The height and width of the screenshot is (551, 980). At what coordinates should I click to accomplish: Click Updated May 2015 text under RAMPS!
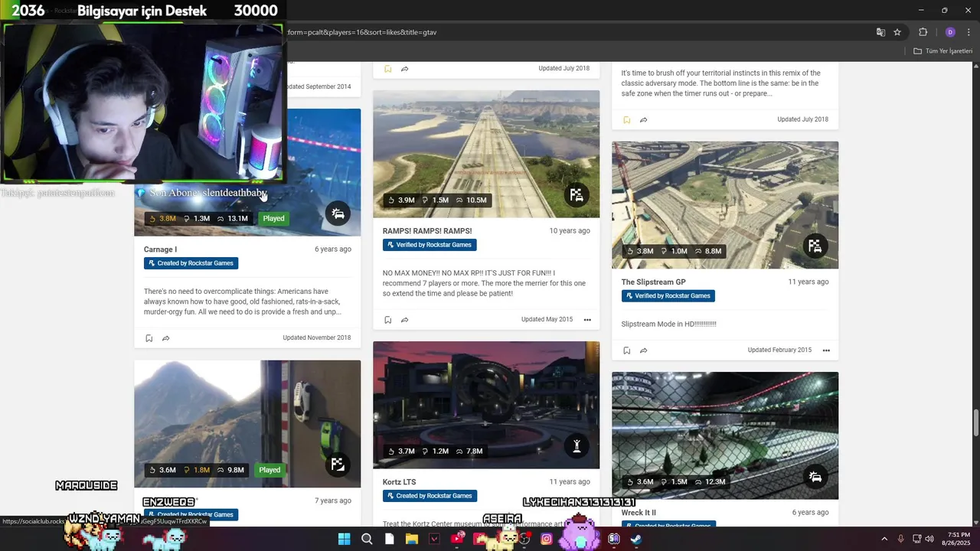(x=547, y=320)
